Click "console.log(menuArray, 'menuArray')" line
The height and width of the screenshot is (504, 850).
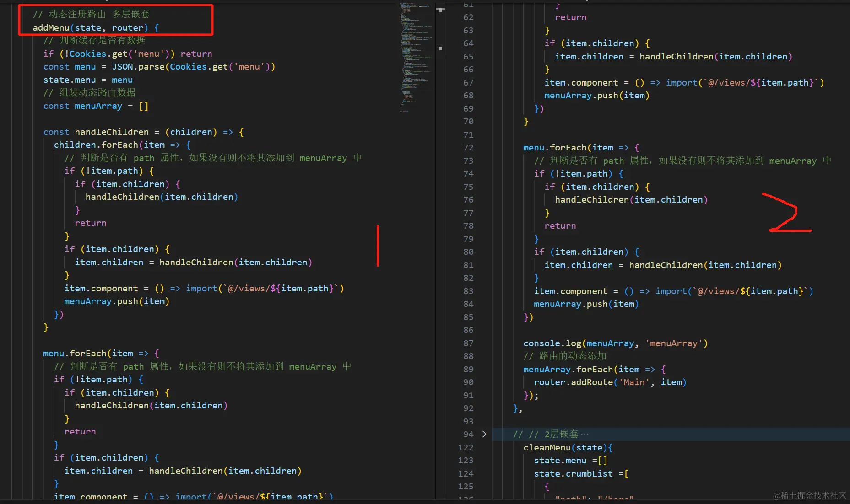[616, 343]
